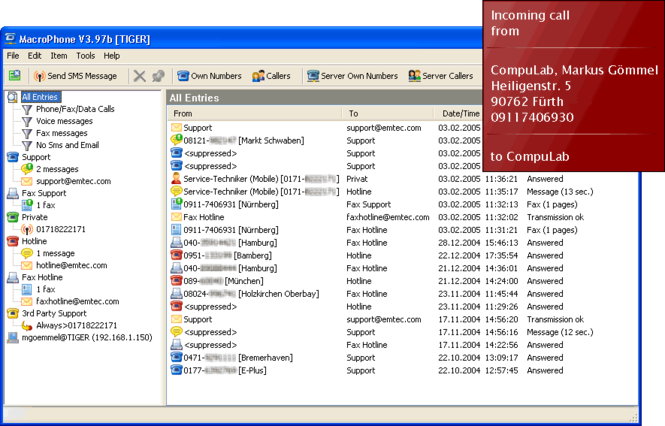
Task: Select All Entries in the tree
Action: coord(39,97)
